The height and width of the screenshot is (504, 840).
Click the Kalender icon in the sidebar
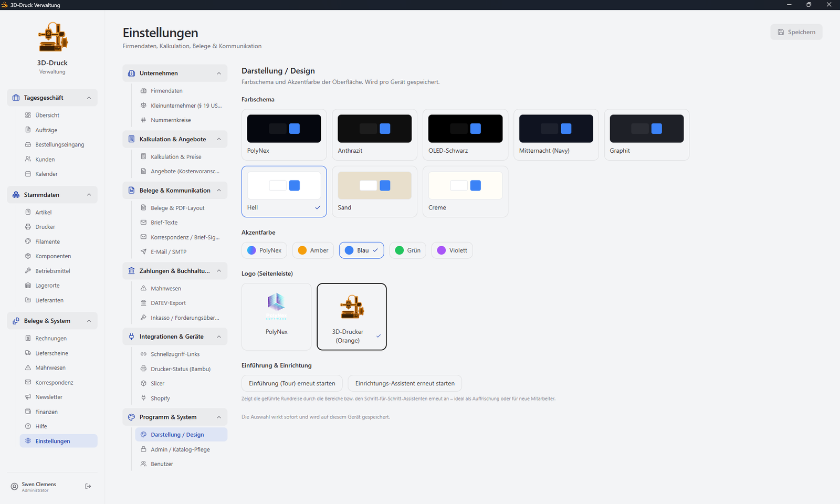pos(28,174)
